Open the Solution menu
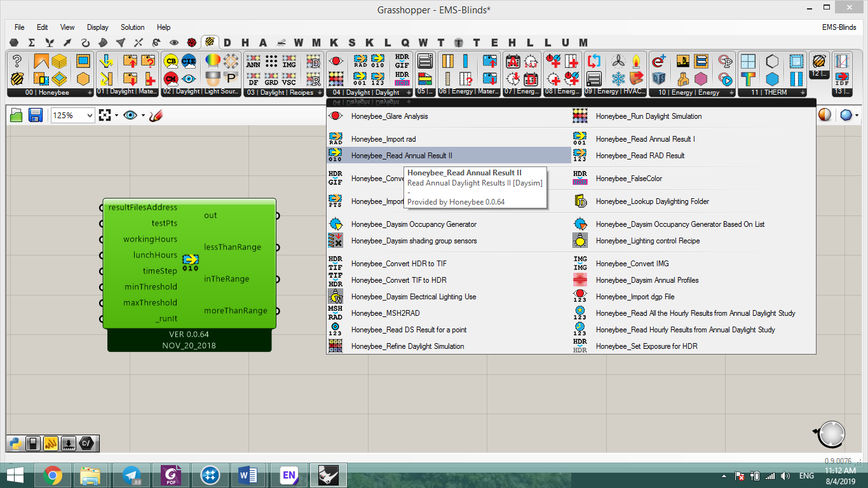This screenshot has width=868, height=488. click(133, 27)
